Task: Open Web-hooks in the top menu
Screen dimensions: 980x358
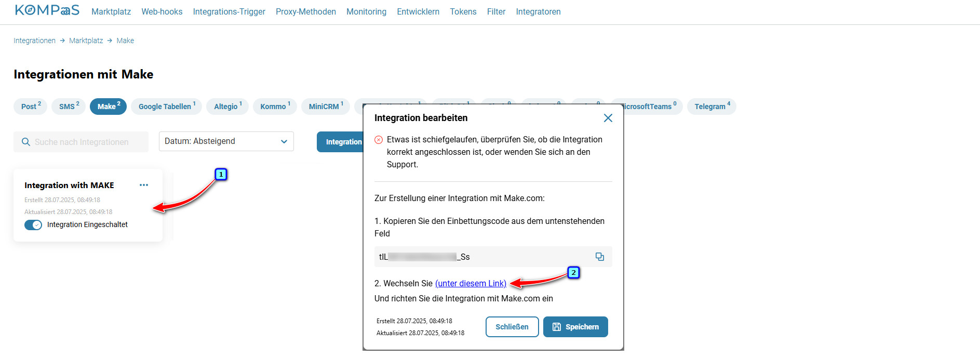Action: 162,11
